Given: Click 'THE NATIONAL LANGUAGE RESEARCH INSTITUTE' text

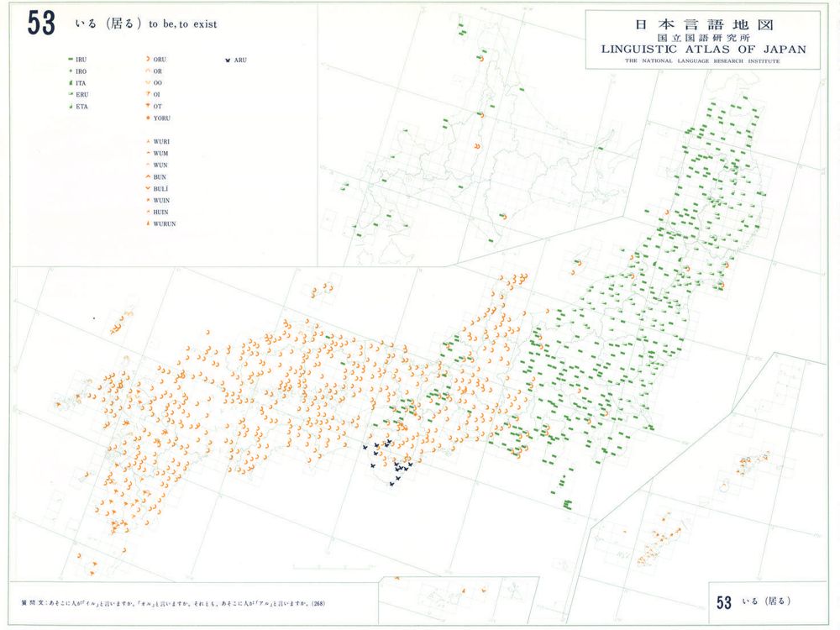Looking at the screenshot, I should [703, 61].
